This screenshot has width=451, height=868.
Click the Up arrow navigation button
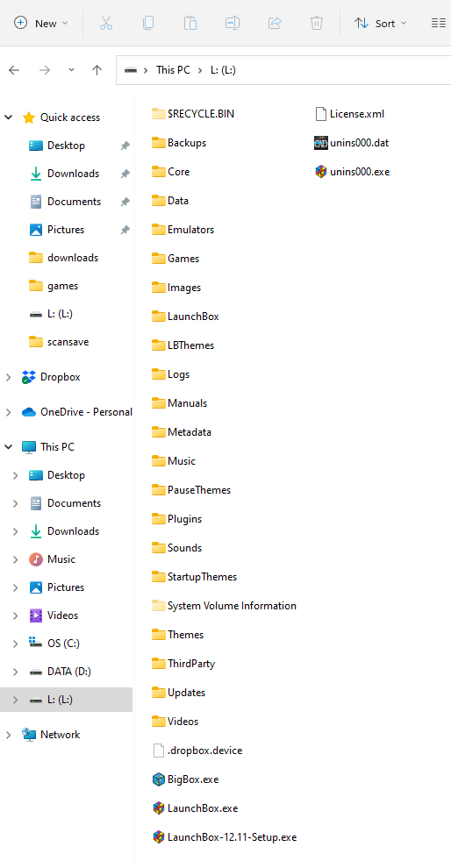(97, 70)
